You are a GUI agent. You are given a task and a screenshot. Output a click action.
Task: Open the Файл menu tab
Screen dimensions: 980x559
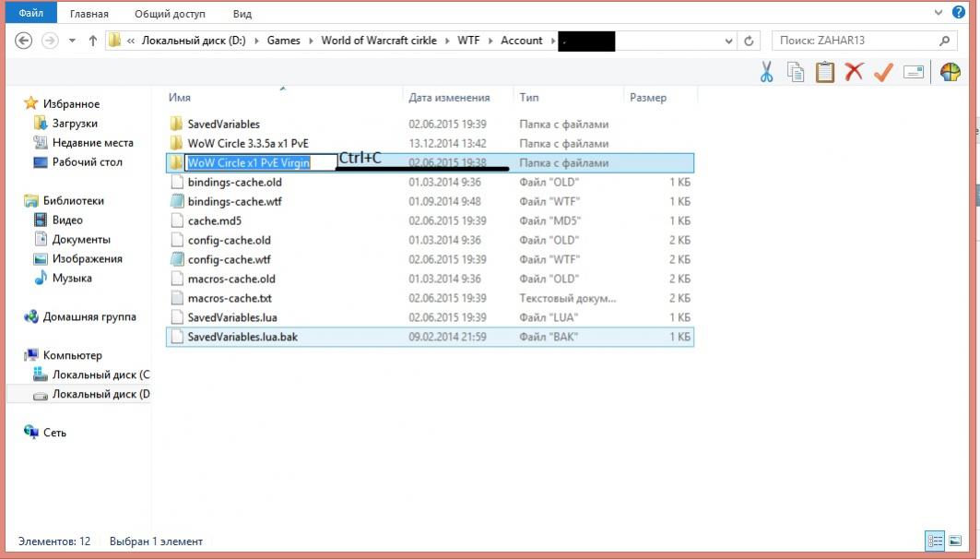click(x=30, y=14)
